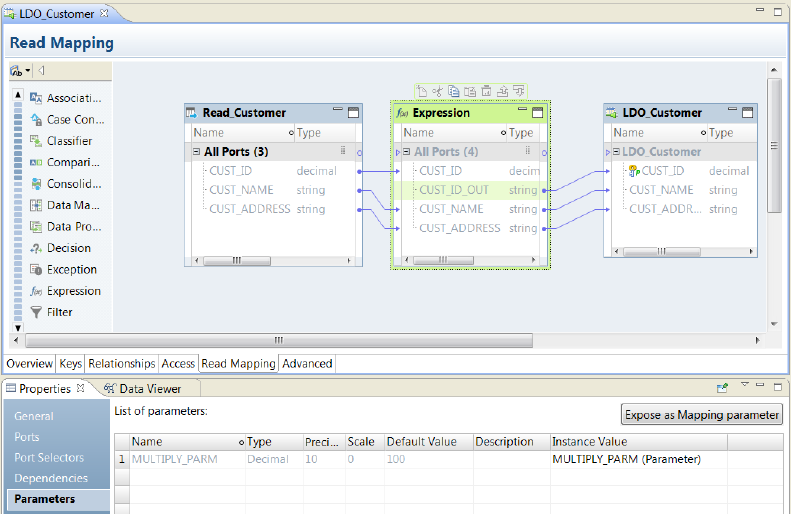
Task: Click the Properties panel pin/export icon
Action: (722, 388)
